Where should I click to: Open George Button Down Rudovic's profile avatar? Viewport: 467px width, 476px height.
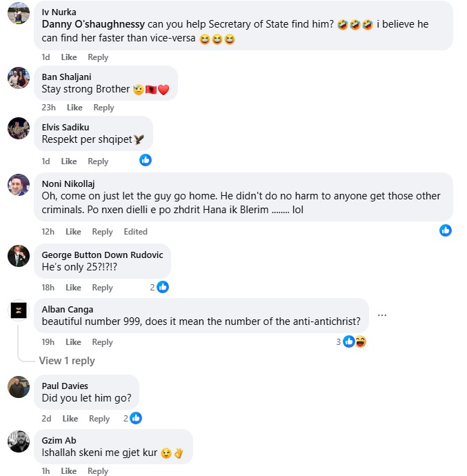coord(19,256)
